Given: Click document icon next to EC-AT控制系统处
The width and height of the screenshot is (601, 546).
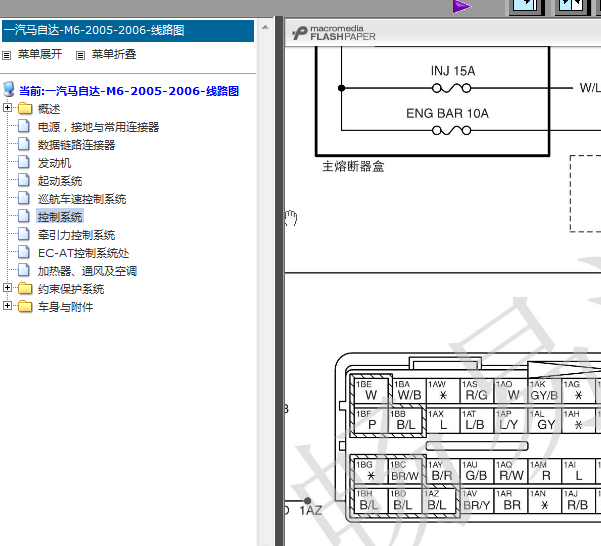Looking at the screenshot, I should [24, 252].
